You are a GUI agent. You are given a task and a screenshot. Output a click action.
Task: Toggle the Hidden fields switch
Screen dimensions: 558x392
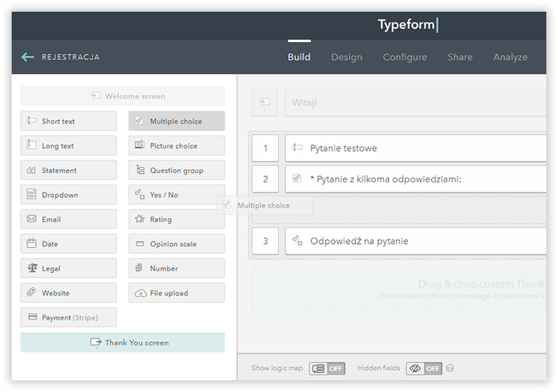point(424,369)
